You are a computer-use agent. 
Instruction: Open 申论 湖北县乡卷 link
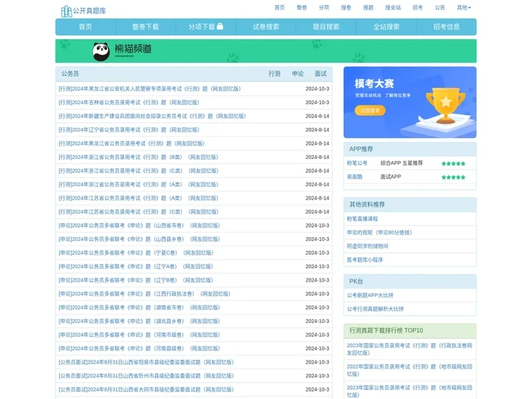[x=140, y=321]
